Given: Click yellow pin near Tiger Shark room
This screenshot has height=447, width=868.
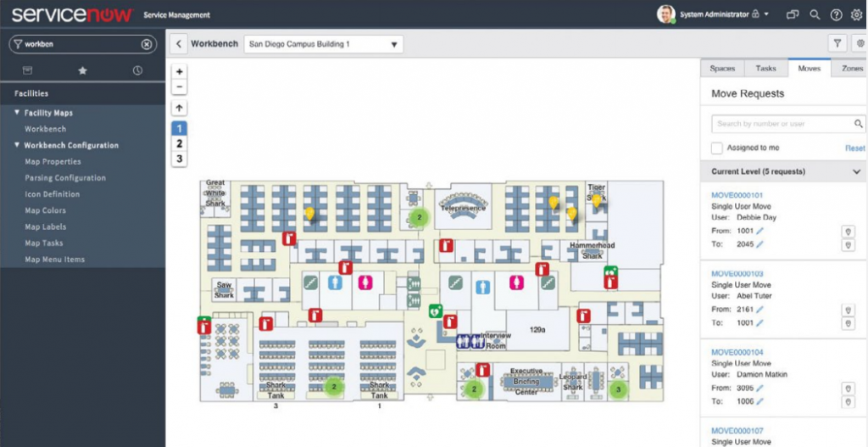Looking at the screenshot, I should [596, 200].
